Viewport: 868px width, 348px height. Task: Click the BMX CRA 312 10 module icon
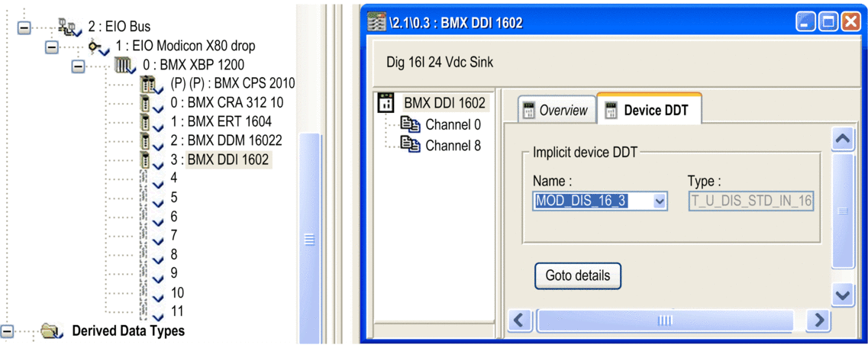tap(150, 104)
